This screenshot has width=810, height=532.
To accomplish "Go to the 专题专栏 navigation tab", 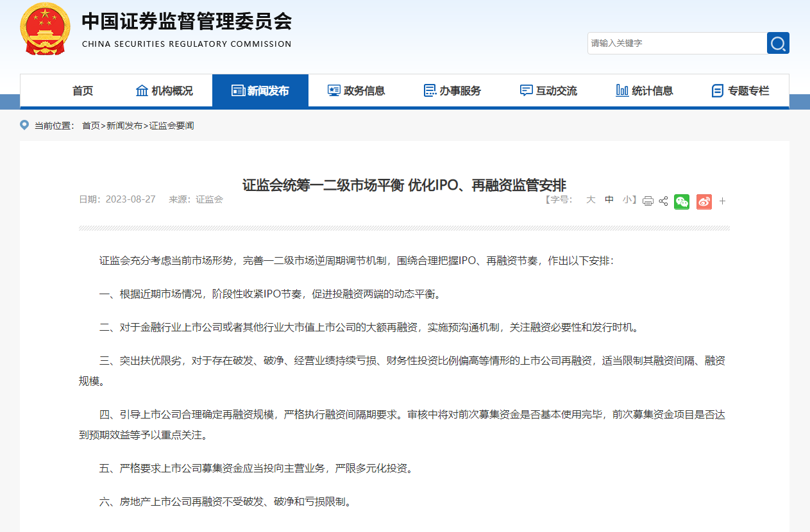I will pyautogui.click(x=741, y=90).
